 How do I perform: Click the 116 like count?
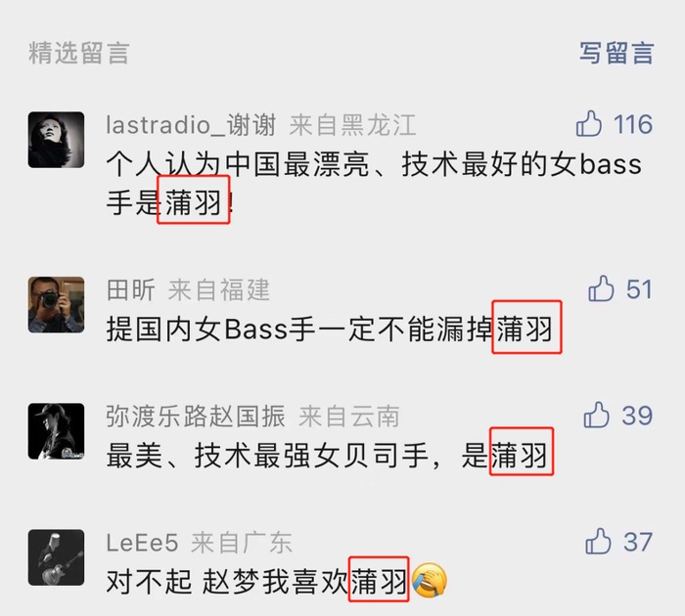coord(633,124)
